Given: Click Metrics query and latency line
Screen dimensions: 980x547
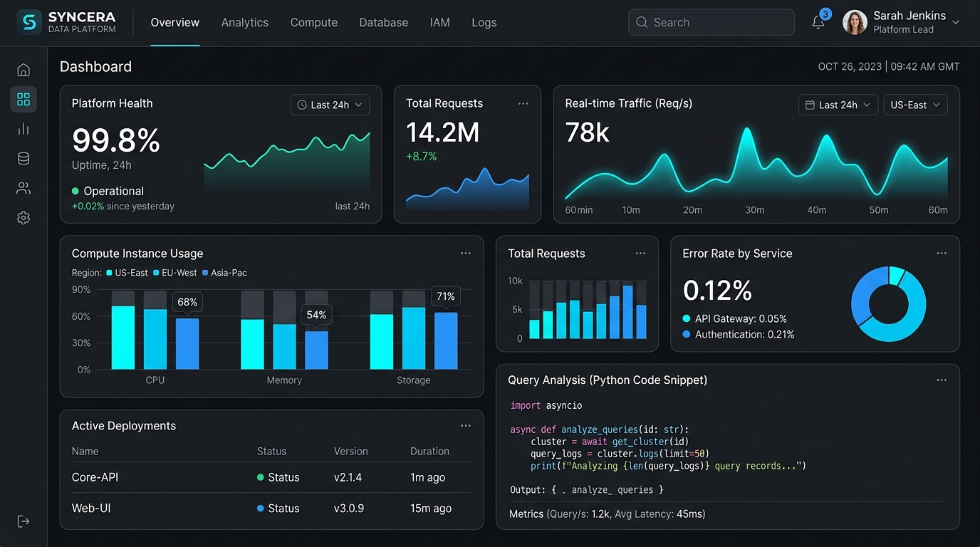Looking at the screenshot, I should tap(608, 514).
